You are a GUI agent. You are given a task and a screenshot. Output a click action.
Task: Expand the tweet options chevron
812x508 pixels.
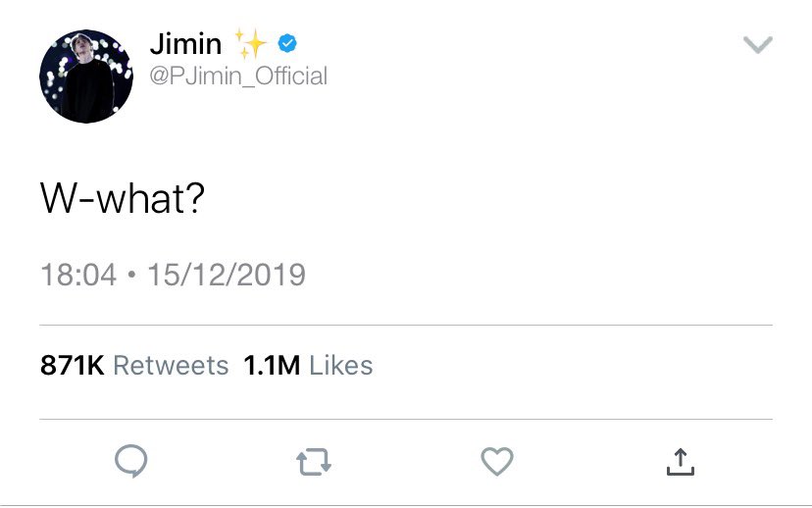coord(758,45)
